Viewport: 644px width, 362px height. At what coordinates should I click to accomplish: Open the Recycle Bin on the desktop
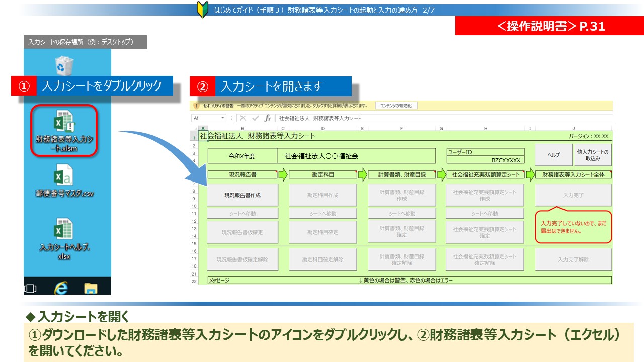[x=64, y=65]
